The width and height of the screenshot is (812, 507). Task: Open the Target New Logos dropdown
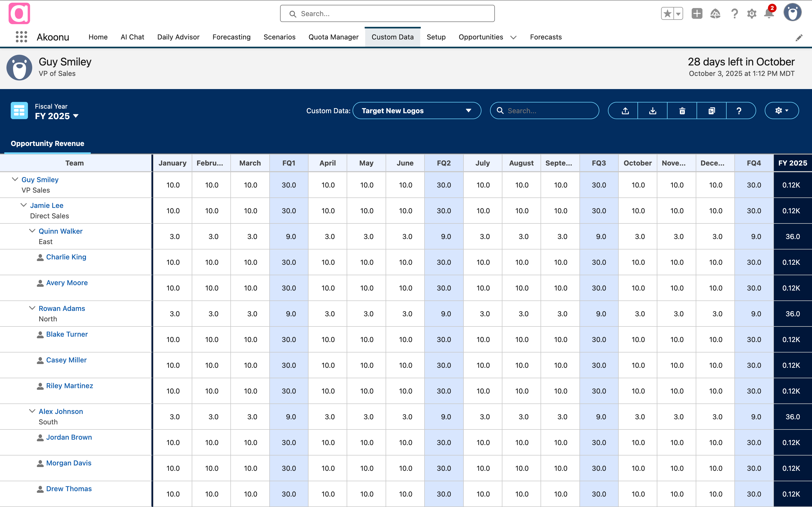[417, 111]
